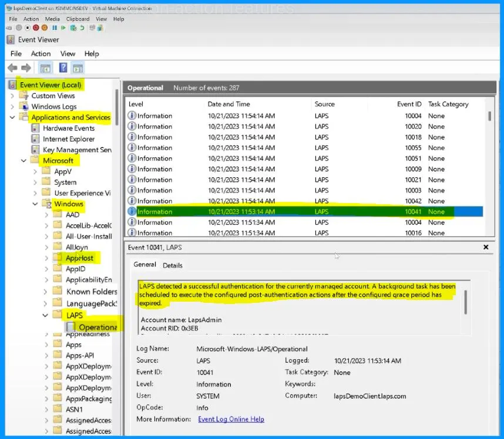Click the Event Viewer (Local) root icon
The height and width of the screenshot is (439, 504).
12,85
